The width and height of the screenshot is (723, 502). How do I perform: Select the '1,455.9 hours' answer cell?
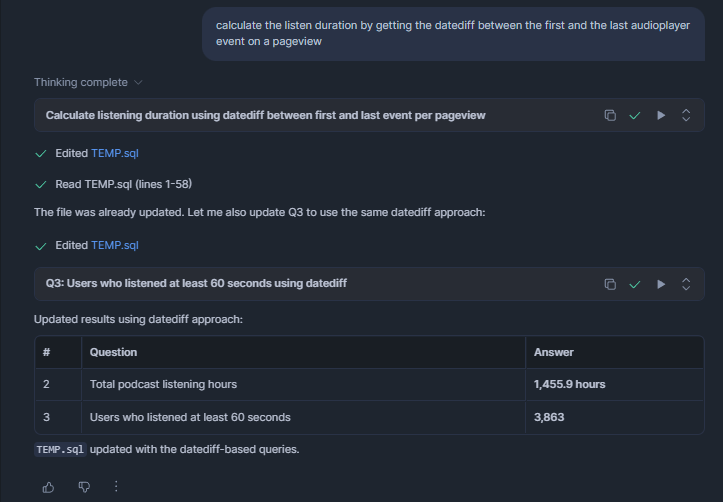coord(570,384)
